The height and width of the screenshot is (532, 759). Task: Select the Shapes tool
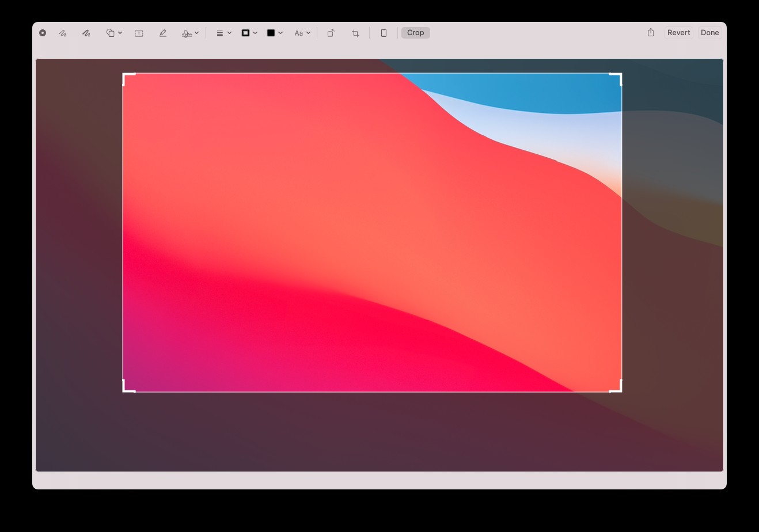110,33
